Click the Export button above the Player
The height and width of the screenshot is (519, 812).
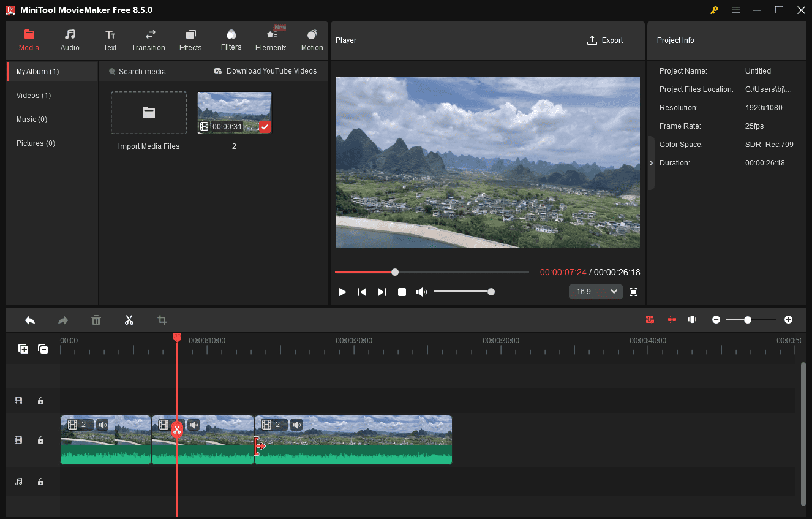(605, 40)
